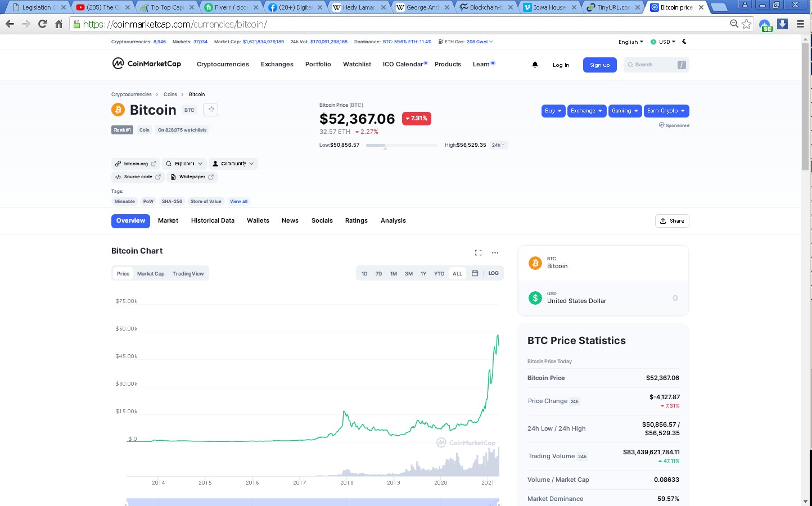Open the Cryptocurrencies nav menu
The image size is (812, 506).
223,65
